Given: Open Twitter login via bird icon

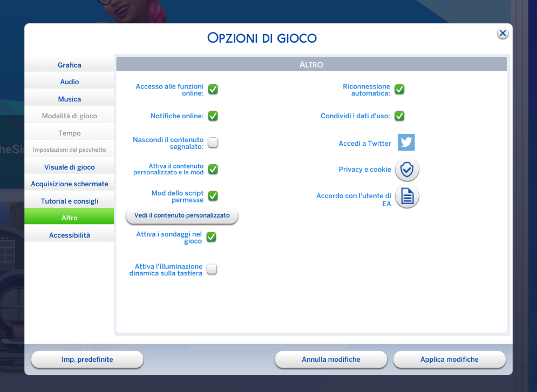Looking at the screenshot, I should tap(406, 142).
